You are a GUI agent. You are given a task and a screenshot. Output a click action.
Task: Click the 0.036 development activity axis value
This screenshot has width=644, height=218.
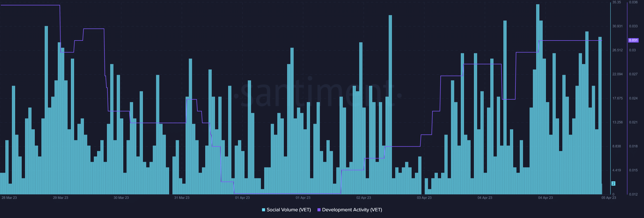coord(633,2)
